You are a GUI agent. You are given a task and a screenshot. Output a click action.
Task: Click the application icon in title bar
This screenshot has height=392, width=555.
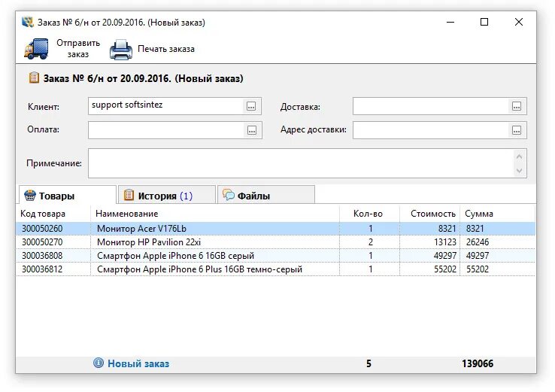click(x=28, y=22)
